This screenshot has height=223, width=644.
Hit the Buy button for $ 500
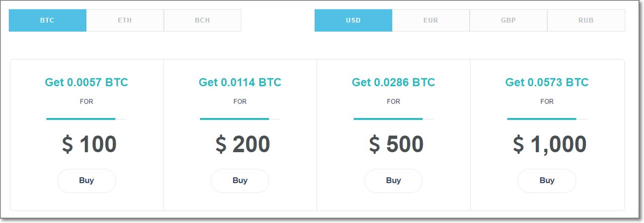[393, 181]
